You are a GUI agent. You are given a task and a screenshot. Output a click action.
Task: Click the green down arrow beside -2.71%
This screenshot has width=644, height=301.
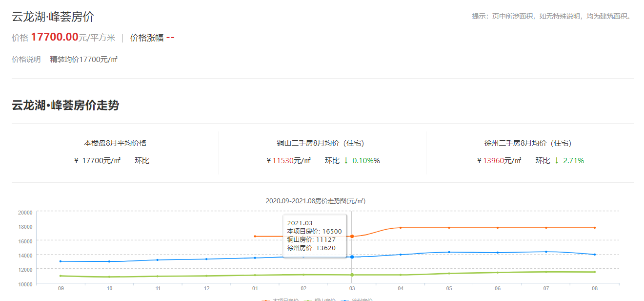click(556, 161)
